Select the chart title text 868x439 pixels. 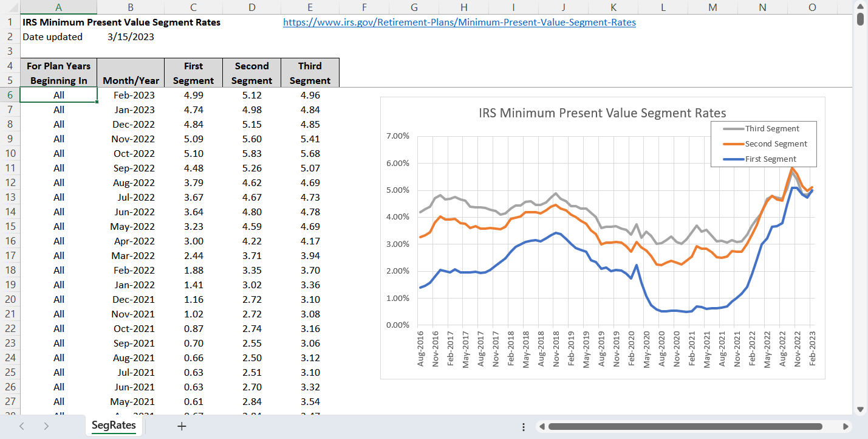pyautogui.click(x=602, y=113)
